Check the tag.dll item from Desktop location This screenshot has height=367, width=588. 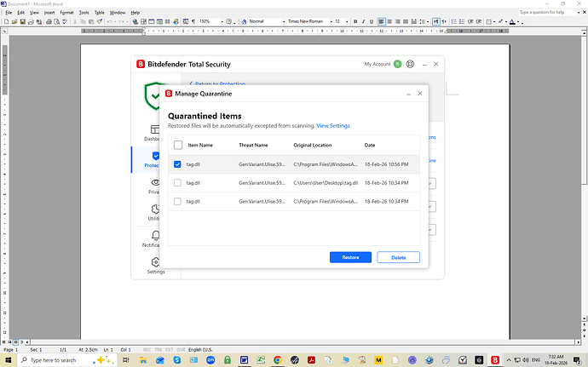pos(177,183)
